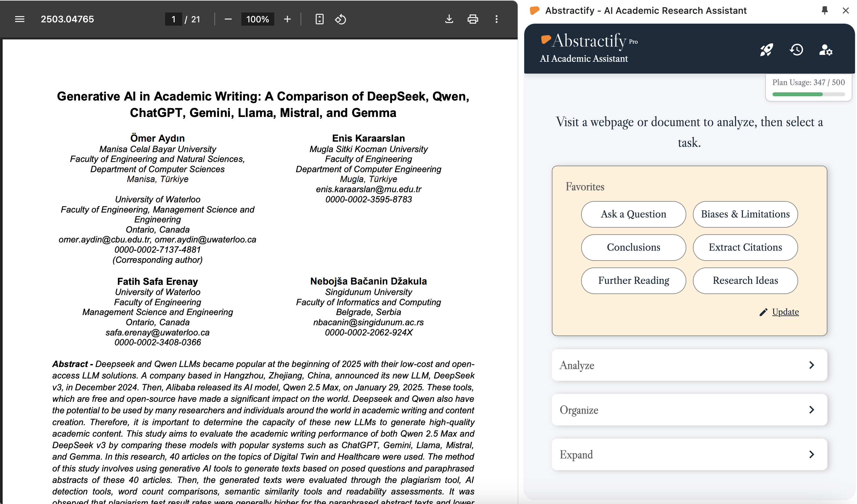
Task: Click the Update favorites link
Action: [x=785, y=312]
